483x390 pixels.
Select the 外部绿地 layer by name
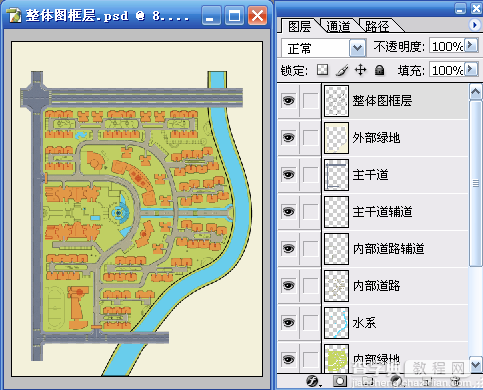click(376, 138)
